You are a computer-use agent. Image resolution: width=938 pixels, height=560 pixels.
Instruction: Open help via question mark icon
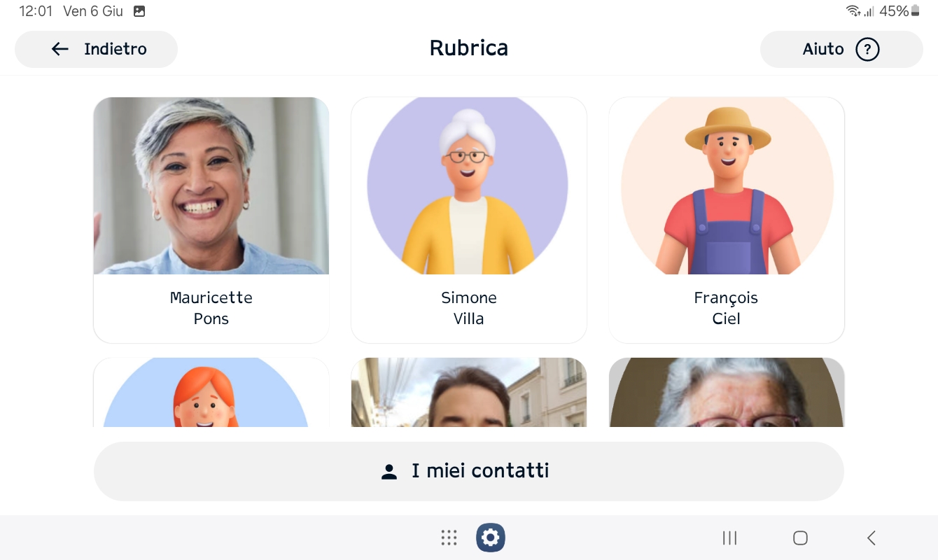coord(867,49)
